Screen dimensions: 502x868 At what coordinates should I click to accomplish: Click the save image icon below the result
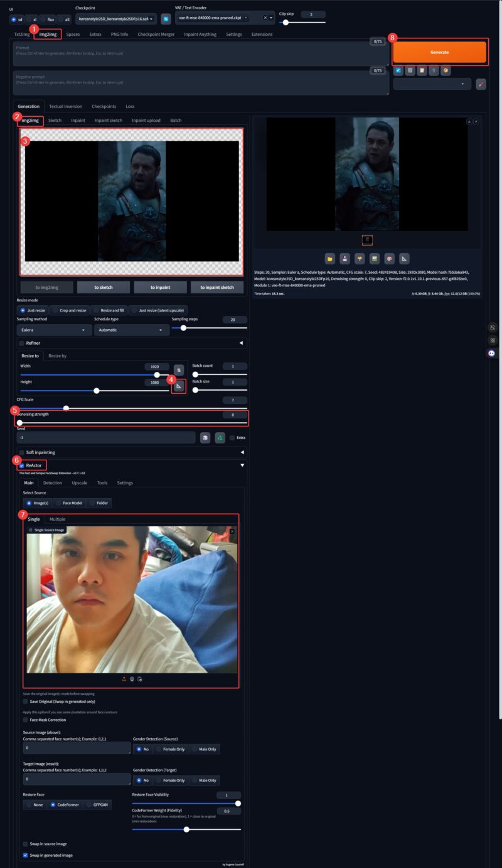(x=344, y=258)
